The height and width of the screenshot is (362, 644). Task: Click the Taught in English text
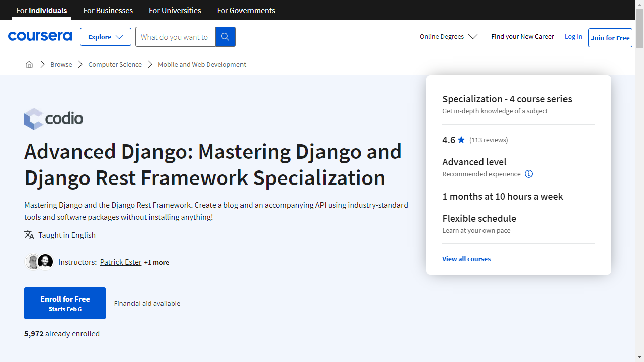(67, 235)
